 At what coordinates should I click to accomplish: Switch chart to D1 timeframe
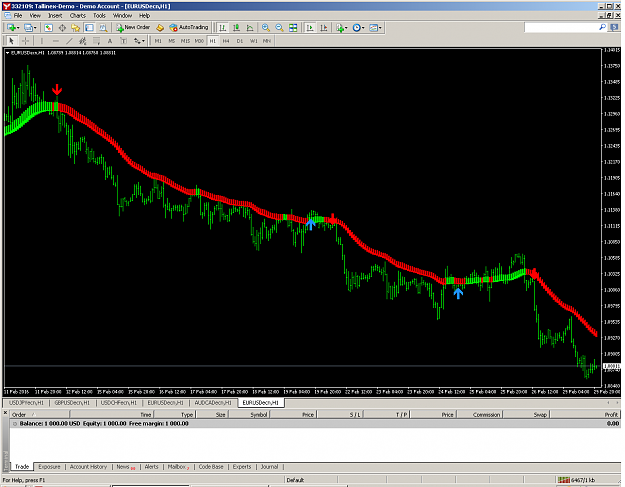pos(240,41)
